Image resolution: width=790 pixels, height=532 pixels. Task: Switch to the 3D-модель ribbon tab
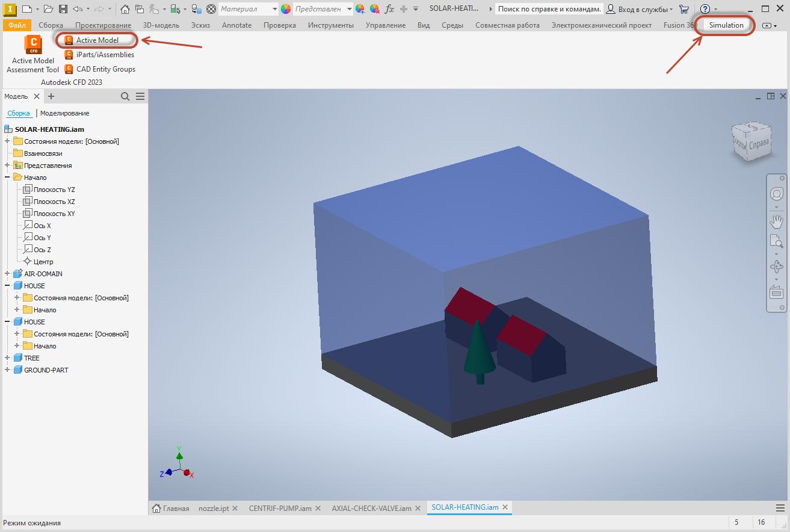pos(161,25)
